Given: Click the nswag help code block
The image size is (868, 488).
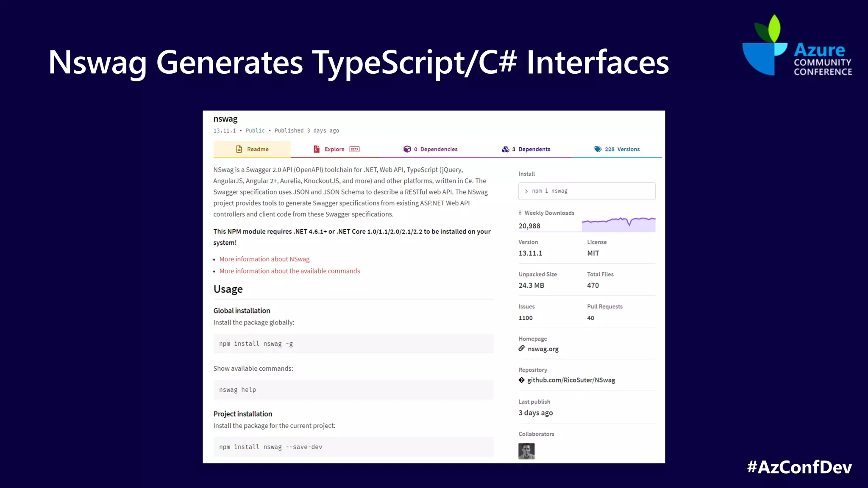Looking at the screenshot, I should [353, 390].
